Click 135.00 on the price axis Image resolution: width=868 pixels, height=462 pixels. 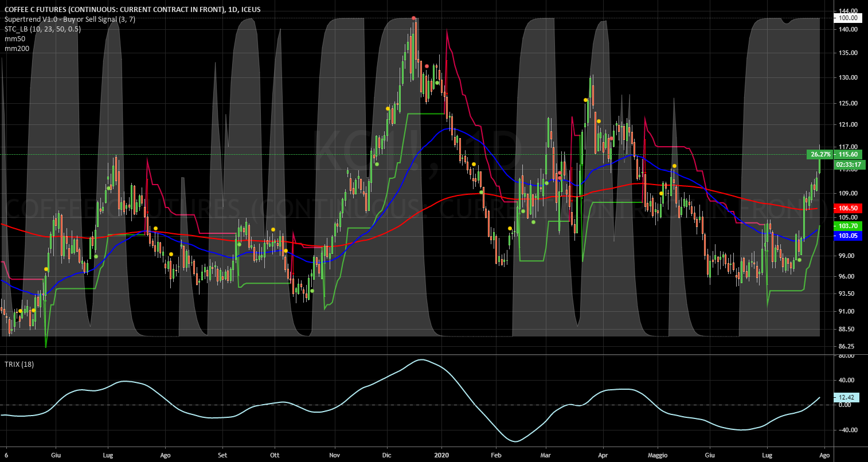[x=849, y=53]
